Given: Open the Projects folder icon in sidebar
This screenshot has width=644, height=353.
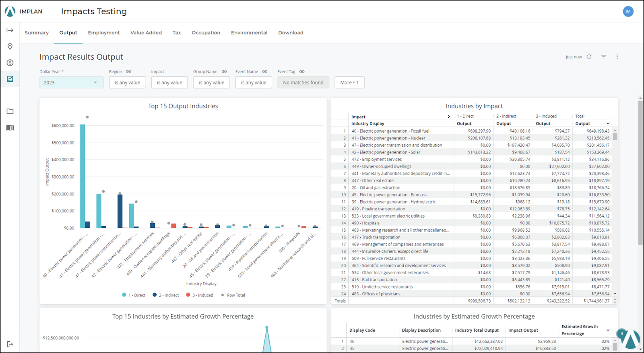Looking at the screenshot, I should click(10, 111).
